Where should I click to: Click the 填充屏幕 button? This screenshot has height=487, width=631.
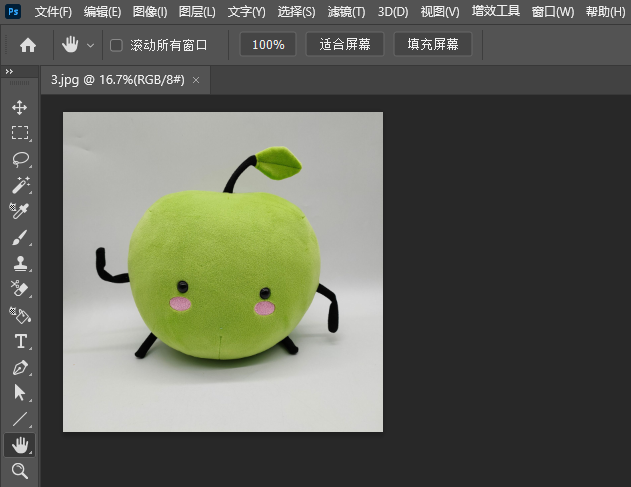click(x=433, y=44)
